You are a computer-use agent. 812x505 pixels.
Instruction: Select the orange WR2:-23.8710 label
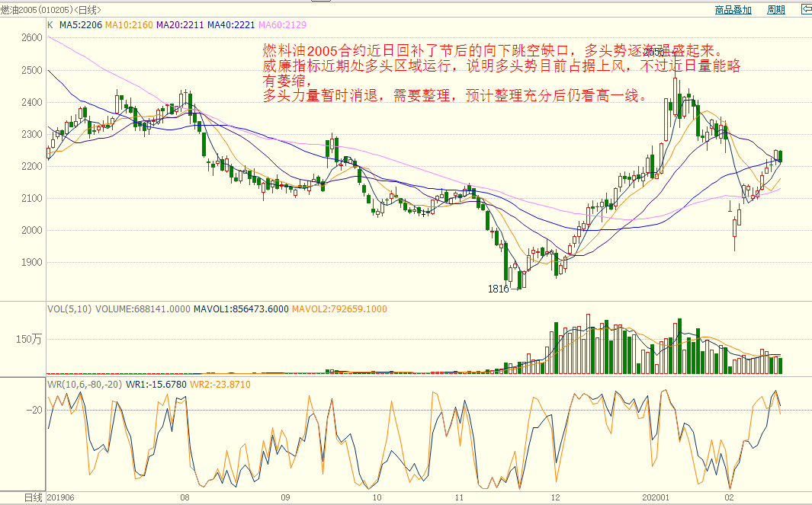(220, 384)
